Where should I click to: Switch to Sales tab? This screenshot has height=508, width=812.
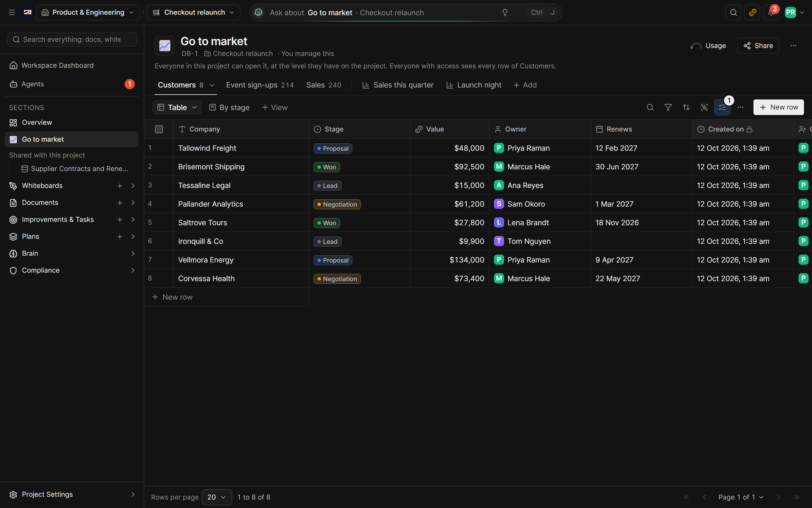click(323, 85)
